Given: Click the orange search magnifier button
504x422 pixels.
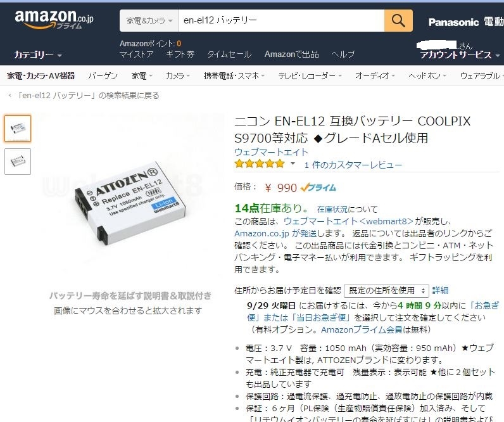Looking at the screenshot, I should (x=398, y=20).
